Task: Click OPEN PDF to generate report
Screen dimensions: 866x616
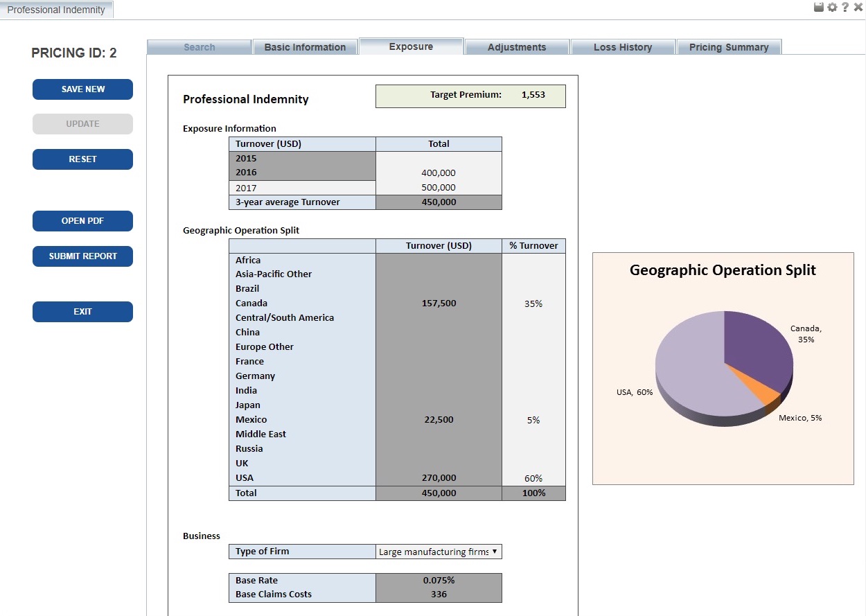Action: pyautogui.click(x=82, y=220)
